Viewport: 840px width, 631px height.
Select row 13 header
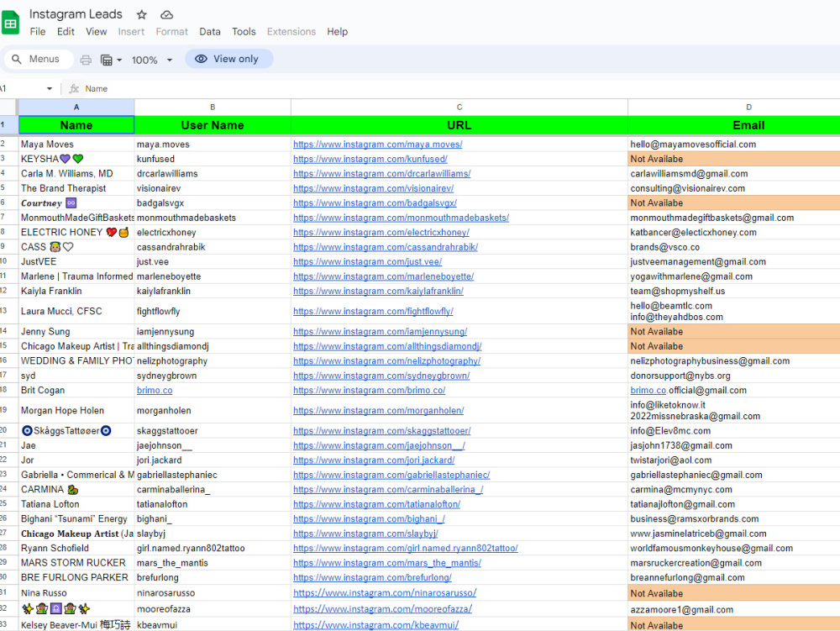tap(8, 311)
